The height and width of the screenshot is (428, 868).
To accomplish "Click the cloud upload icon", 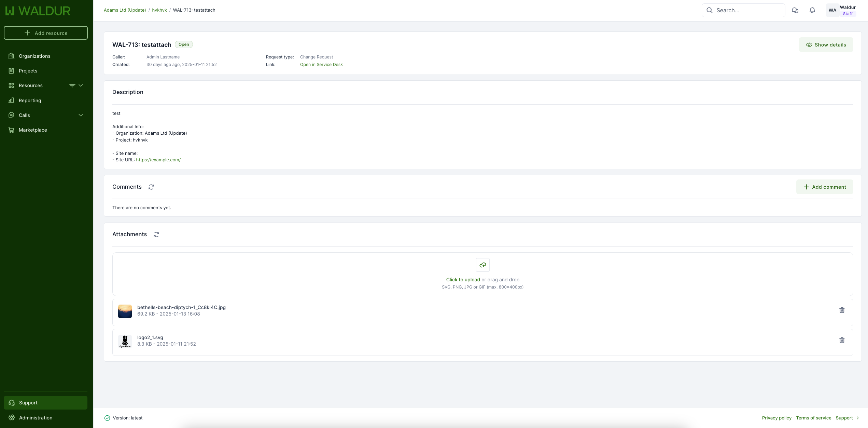I will click(x=482, y=265).
